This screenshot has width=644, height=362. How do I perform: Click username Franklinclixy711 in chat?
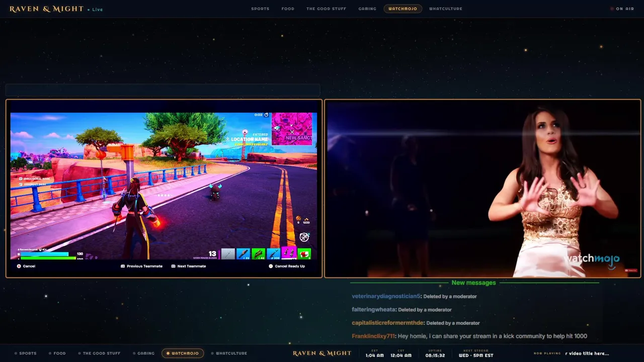tap(373, 336)
